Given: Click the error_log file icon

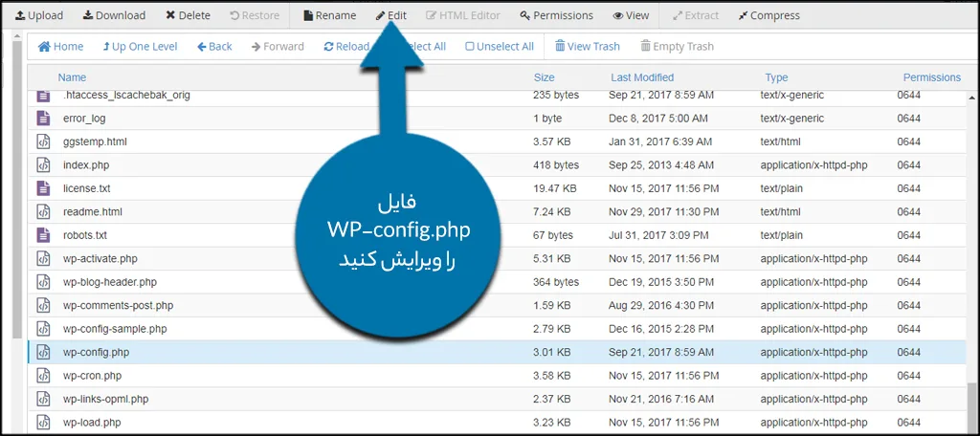Looking at the screenshot, I should [42, 118].
